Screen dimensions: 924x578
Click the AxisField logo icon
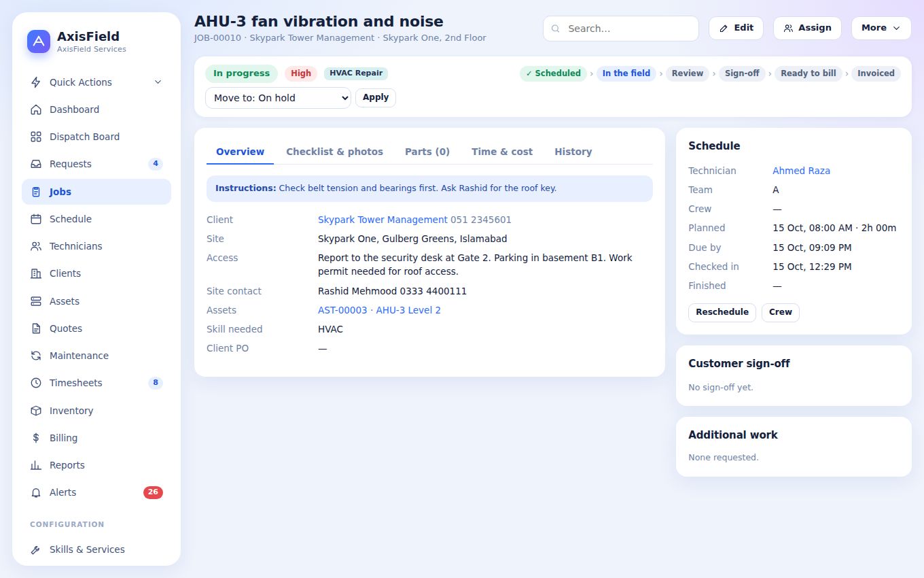39,41
